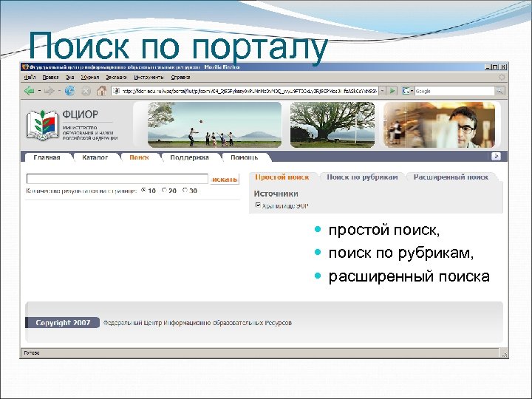Open the Forward button history dropdown arrow
Image resolution: width=532 pixels, height=399 pixels.
click(x=59, y=91)
